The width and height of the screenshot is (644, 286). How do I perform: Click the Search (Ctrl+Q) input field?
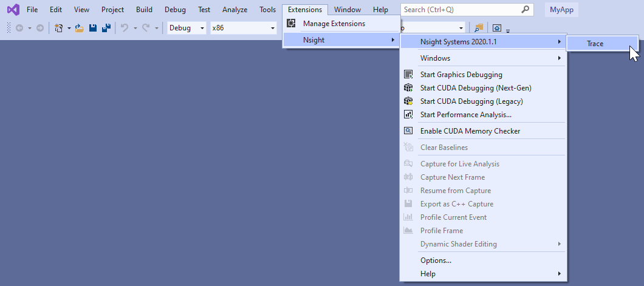tap(467, 10)
